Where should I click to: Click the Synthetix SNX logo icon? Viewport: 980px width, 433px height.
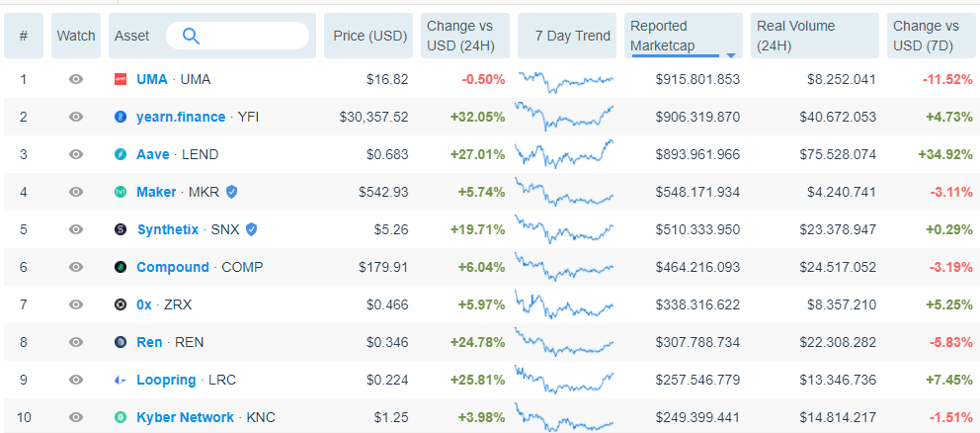121,229
